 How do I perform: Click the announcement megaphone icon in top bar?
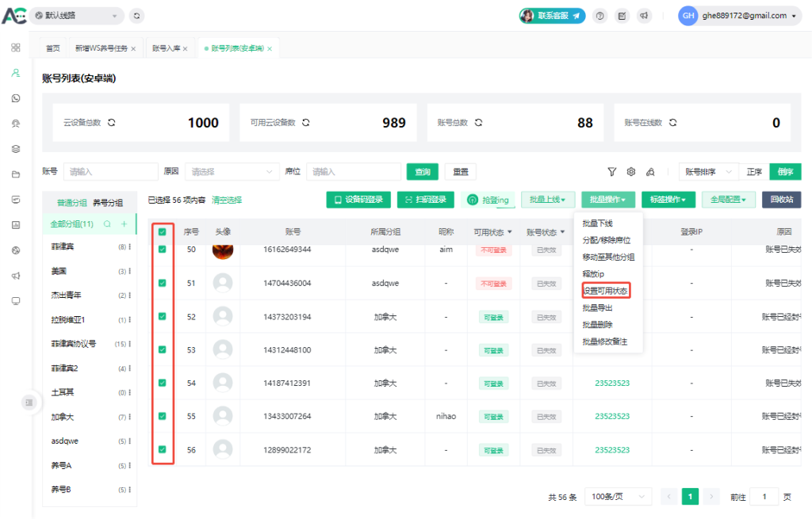click(x=644, y=16)
